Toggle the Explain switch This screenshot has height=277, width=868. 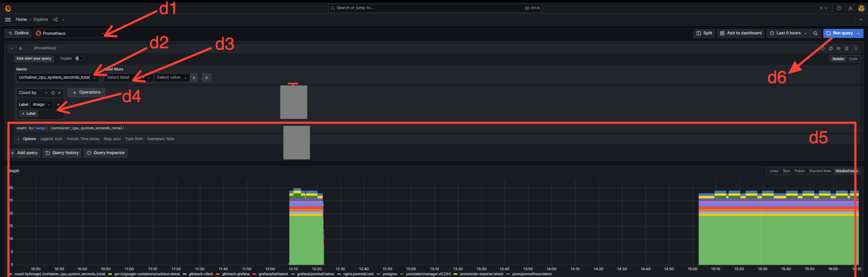(79, 58)
